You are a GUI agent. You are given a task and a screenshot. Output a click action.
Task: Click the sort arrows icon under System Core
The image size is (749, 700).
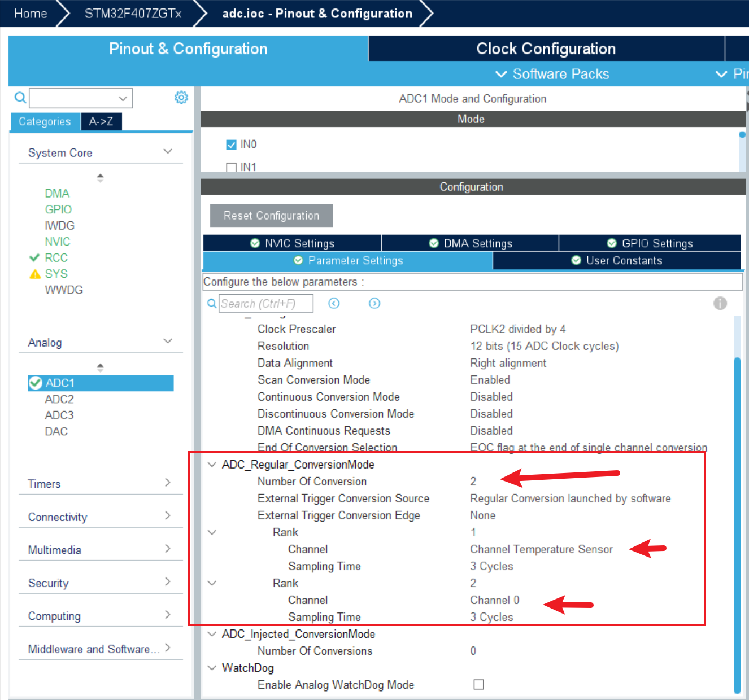100,178
